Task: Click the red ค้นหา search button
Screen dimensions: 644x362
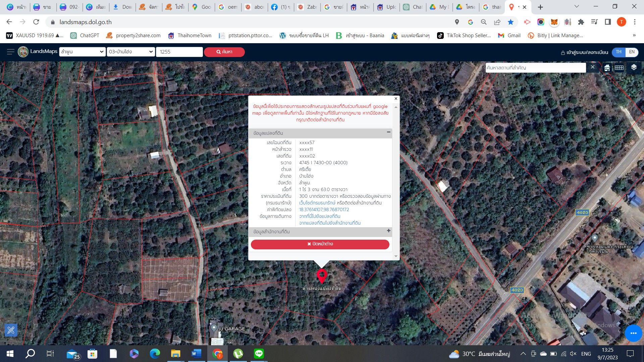Action: [x=224, y=52]
